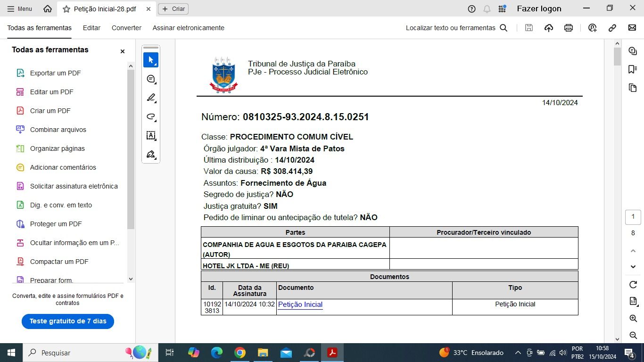Viewport: 644px width, 362px height.
Task: Click the Criar new tab button
Action: pyautogui.click(x=173, y=8)
